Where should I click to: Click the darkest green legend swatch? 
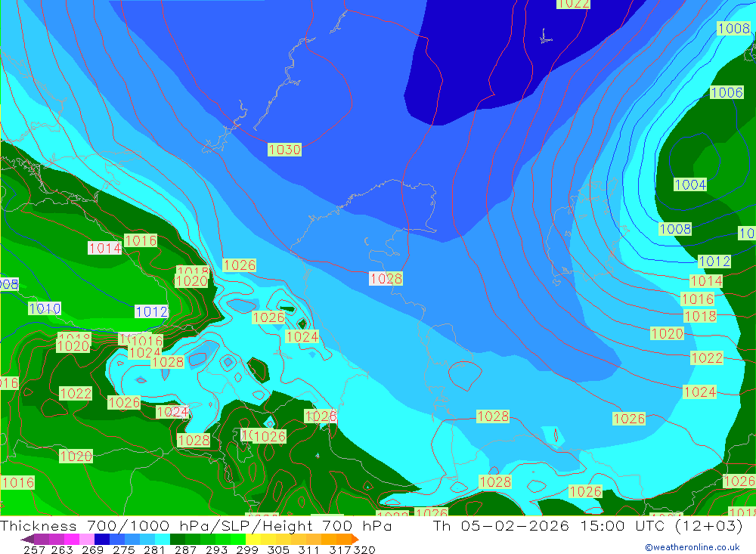(178, 539)
